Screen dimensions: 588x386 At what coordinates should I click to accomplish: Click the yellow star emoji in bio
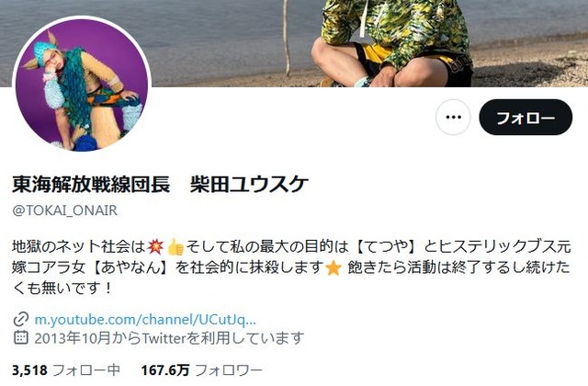tap(334, 267)
